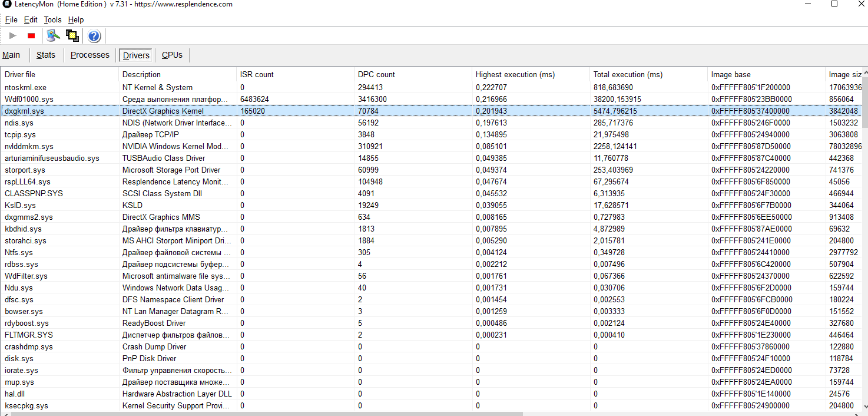Screen dimensions: 868x416
Task: Open the File menu
Action: pyautogui.click(x=11, y=19)
